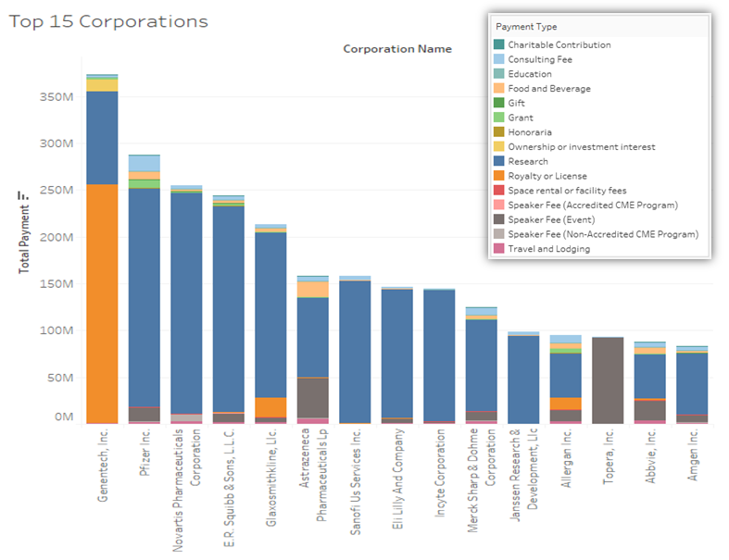Screen dimensions: 729x560
Task: Select Research segment of Eli Lilly bar
Action: [397, 354]
